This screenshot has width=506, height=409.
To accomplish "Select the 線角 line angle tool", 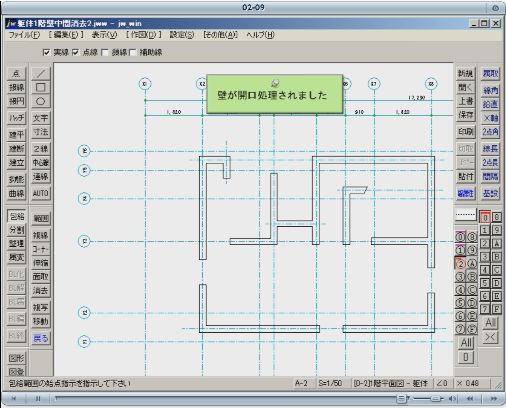I will (x=490, y=90).
